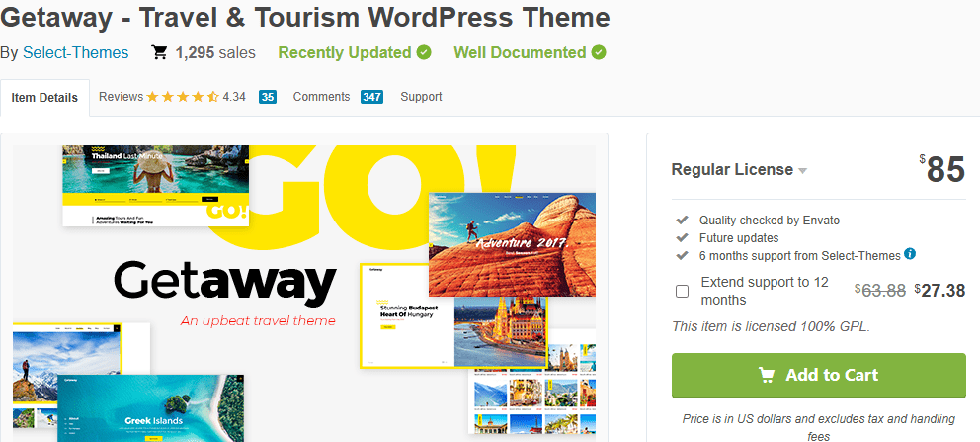The width and height of the screenshot is (980, 442).
Task: Click the support info icon next to Select-Themes
Action: pyautogui.click(x=910, y=254)
